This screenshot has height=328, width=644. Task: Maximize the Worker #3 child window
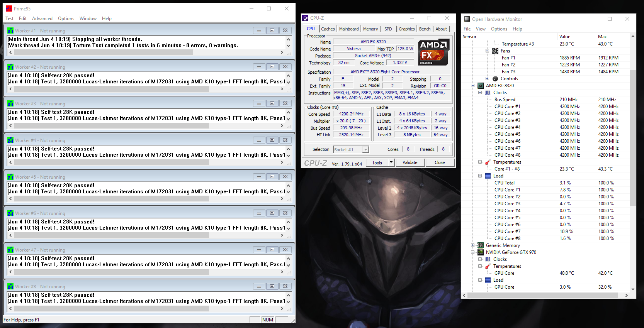click(272, 103)
